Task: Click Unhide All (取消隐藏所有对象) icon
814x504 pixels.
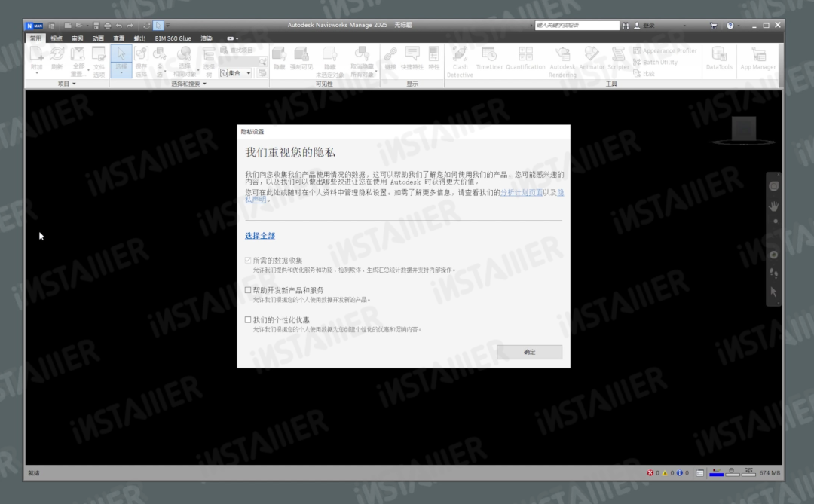Action: [x=362, y=53]
